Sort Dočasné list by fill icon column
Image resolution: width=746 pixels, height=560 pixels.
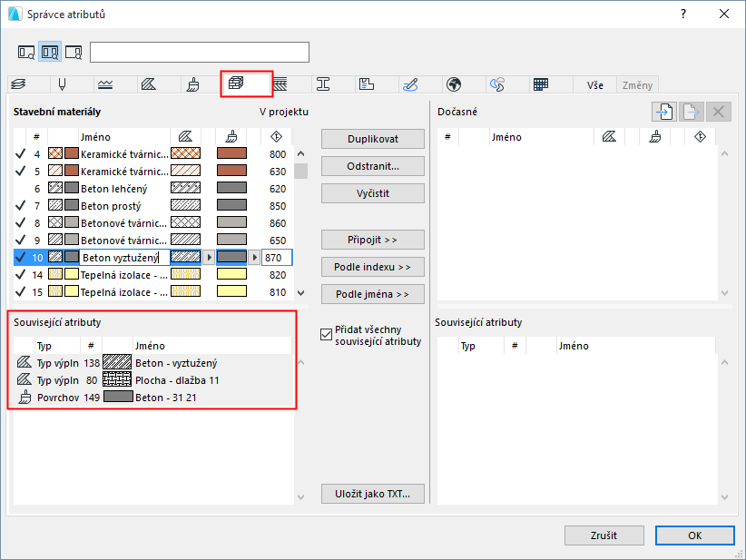609,137
